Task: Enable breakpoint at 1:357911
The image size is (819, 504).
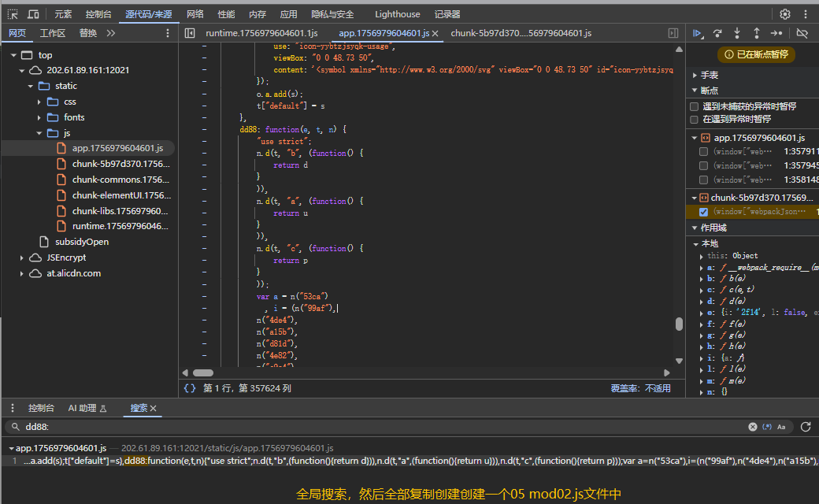Action: pos(703,151)
